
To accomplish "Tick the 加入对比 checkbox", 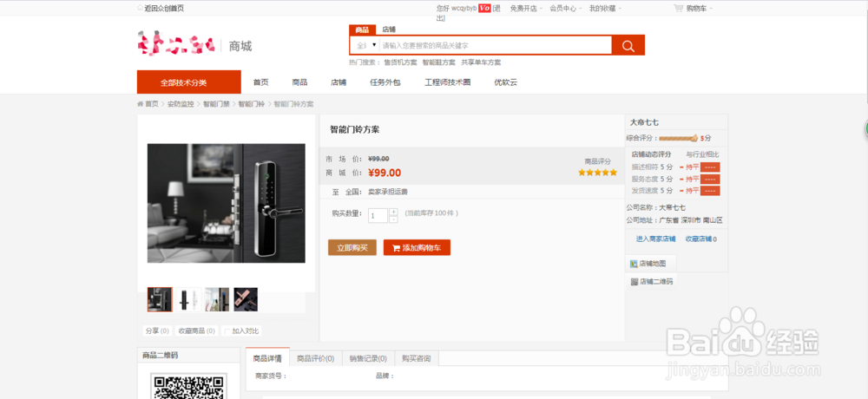I will [227, 331].
